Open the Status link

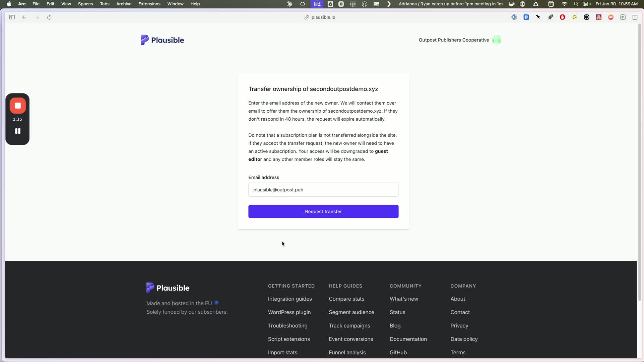click(397, 312)
